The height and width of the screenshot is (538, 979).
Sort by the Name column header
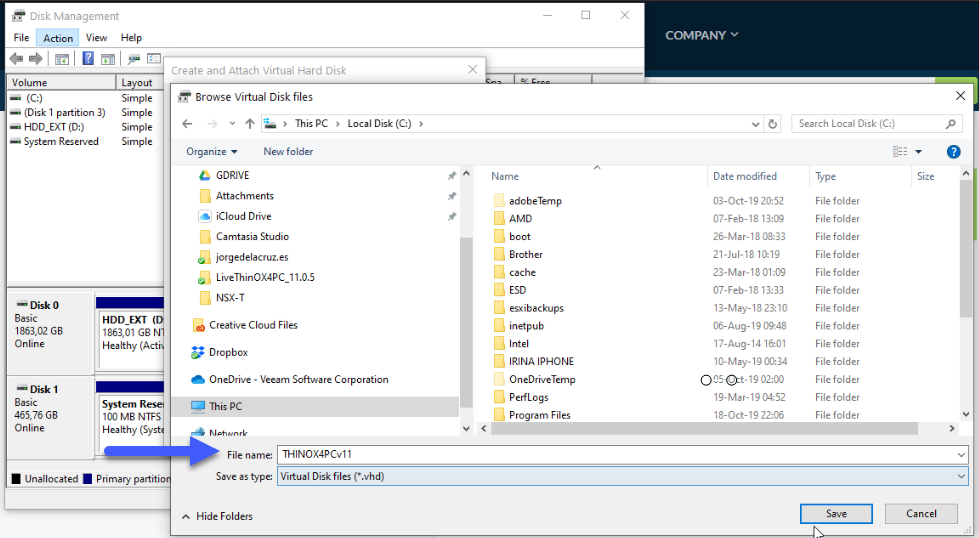504,177
